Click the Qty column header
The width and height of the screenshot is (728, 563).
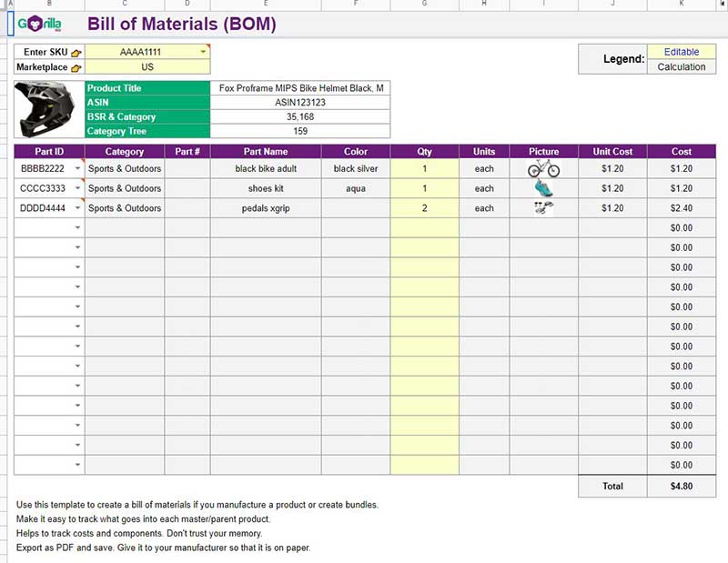pos(424,151)
